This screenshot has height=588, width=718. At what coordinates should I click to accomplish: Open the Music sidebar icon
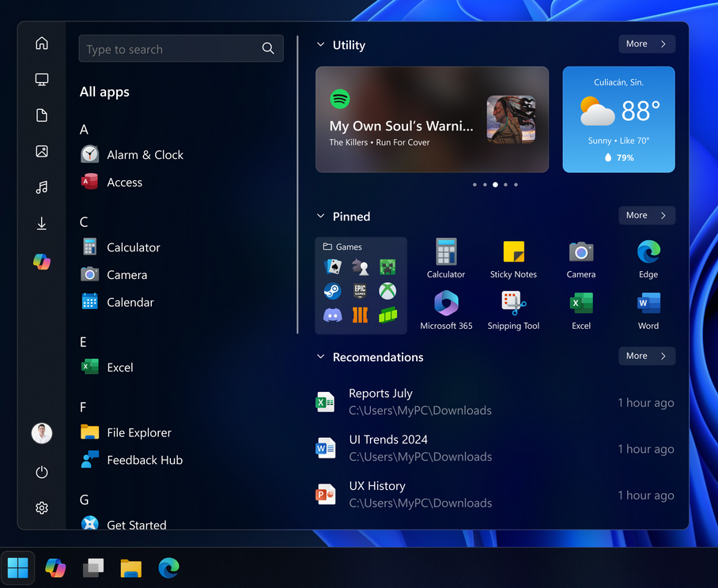click(42, 187)
